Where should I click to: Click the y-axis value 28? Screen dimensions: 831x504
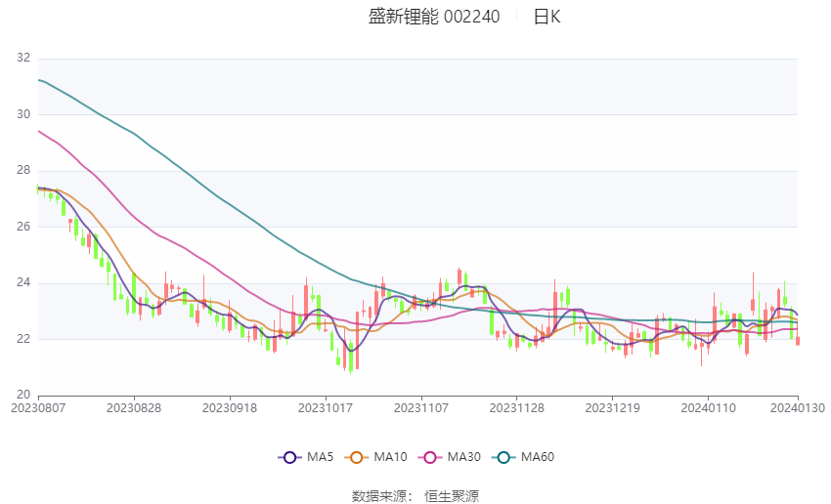[23, 171]
